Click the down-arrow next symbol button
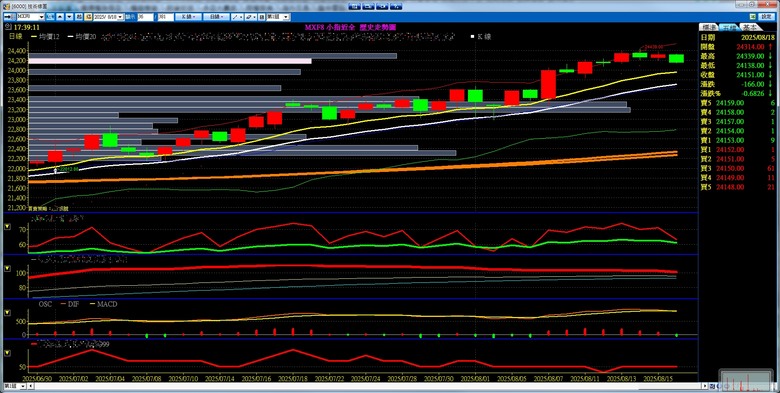This screenshot has width=780, height=393. click(x=70, y=17)
